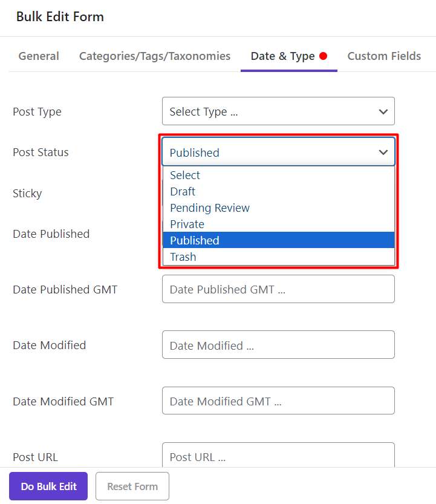Open the Post Type select box
Viewport: 436px width, 504px height.
pyautogui.click(x=278, y=111)
